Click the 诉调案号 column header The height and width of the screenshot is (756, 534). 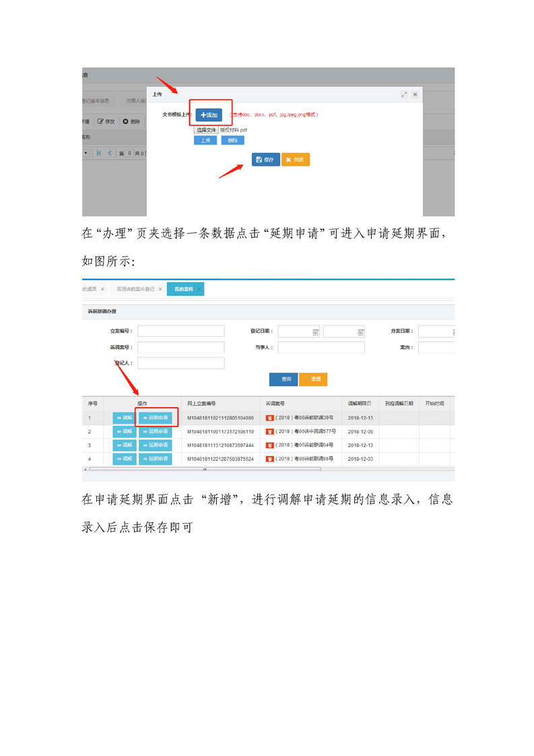click(275, 404)
